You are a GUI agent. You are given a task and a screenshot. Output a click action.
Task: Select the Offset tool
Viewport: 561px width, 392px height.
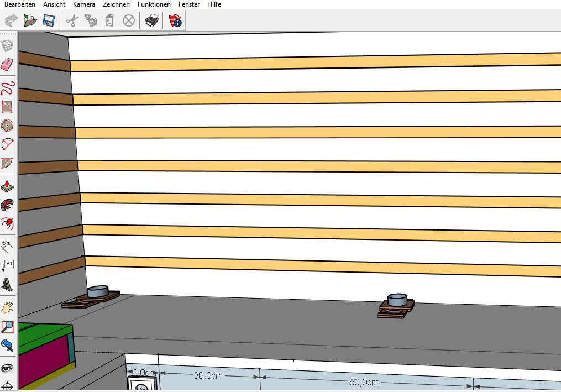coord(8,224)
